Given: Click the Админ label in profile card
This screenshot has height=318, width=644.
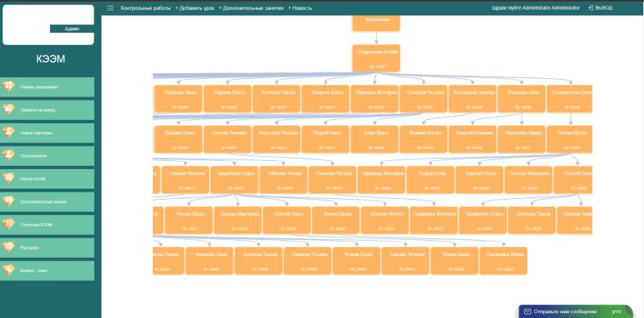Looking at the screenshot, I should tap(72, 29).
